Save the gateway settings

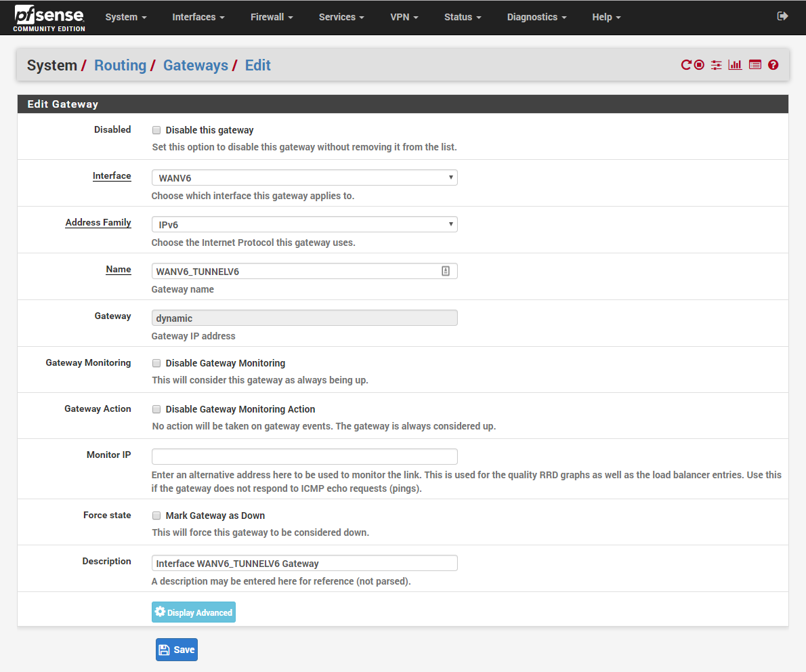[177, 650]
